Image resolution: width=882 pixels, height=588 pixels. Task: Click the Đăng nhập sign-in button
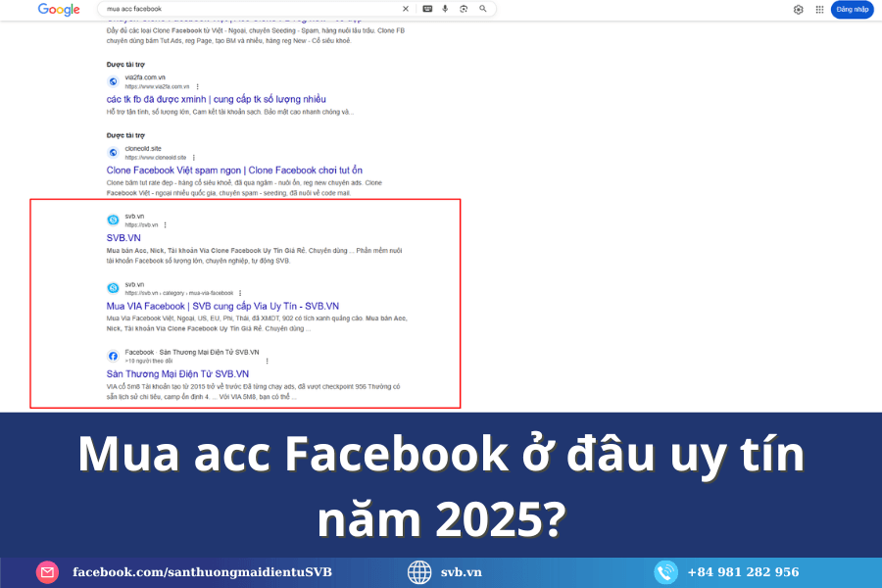click(x=852, y=10)
